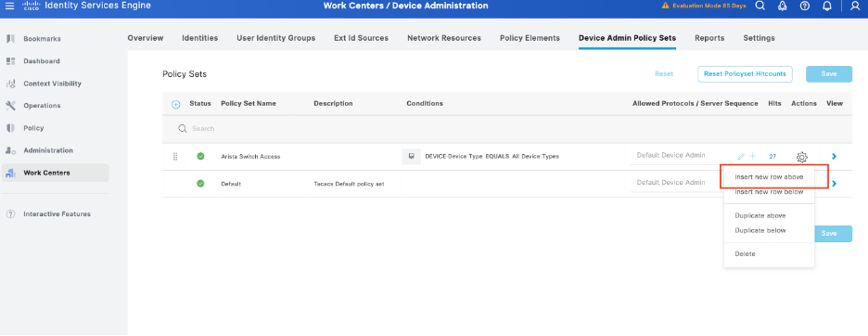Click green status icon of Default policy
The image size is (868, 336).
200,184
